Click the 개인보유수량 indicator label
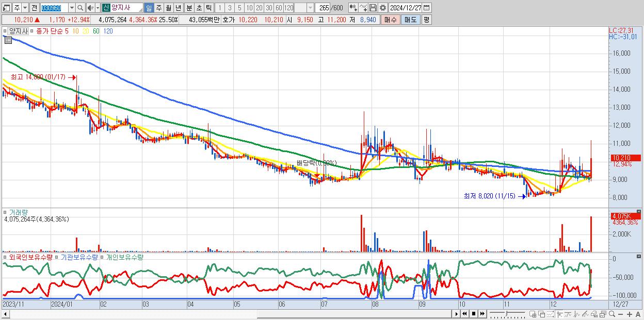The width and height of the screenshot is (644, 320). pos(124,257)
